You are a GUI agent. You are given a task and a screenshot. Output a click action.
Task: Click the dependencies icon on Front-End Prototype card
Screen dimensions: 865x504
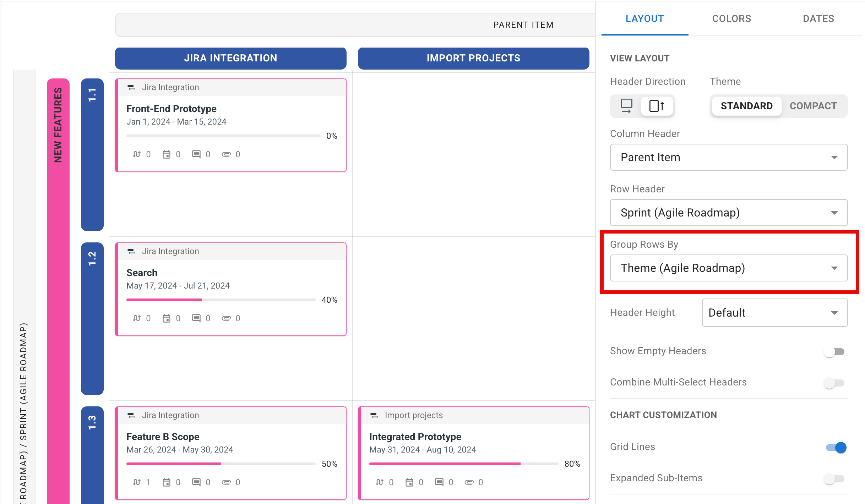pyautogui.click(x=136, y=154)
